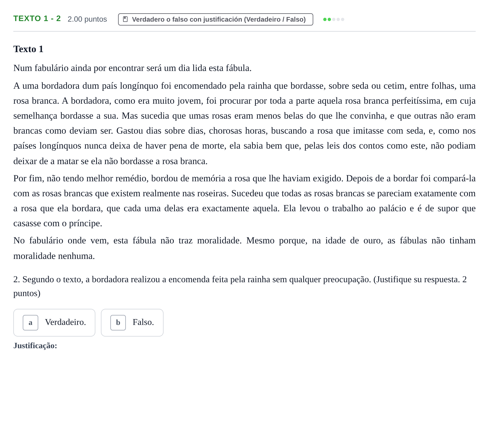Select the 'Verdadeiro.' answer option
Viewport: 489px width, 448px height.
(54, 323)
